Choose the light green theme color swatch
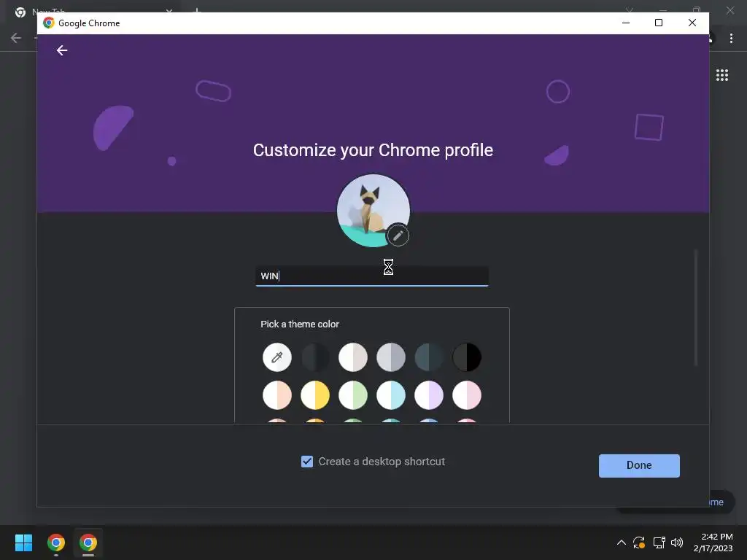 pos(353,394)
